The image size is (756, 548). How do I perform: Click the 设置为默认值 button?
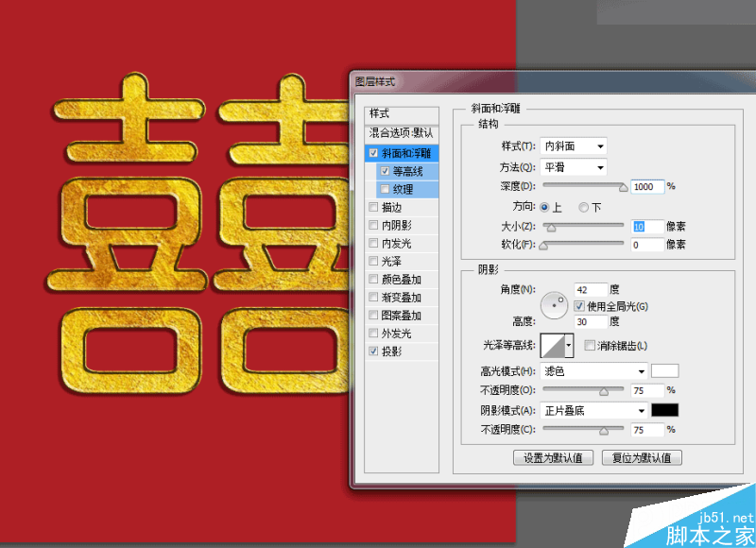pyautogui.click(x=554, y=457)
